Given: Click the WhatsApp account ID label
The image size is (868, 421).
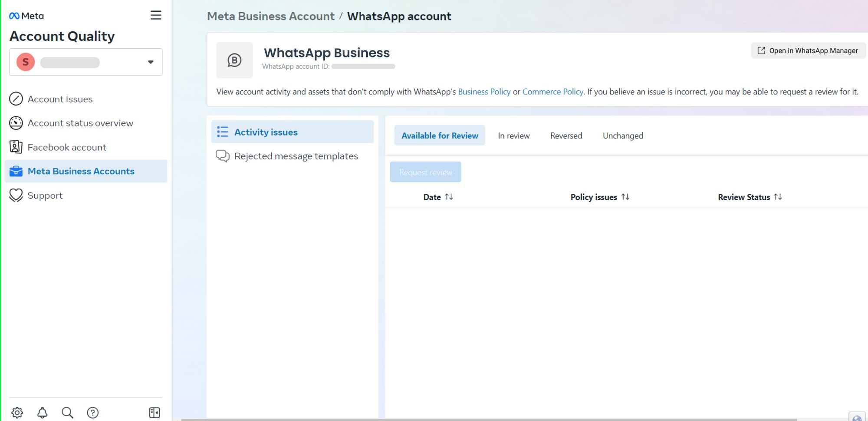Looking at the screenshot, I should [x=296, y=66].
